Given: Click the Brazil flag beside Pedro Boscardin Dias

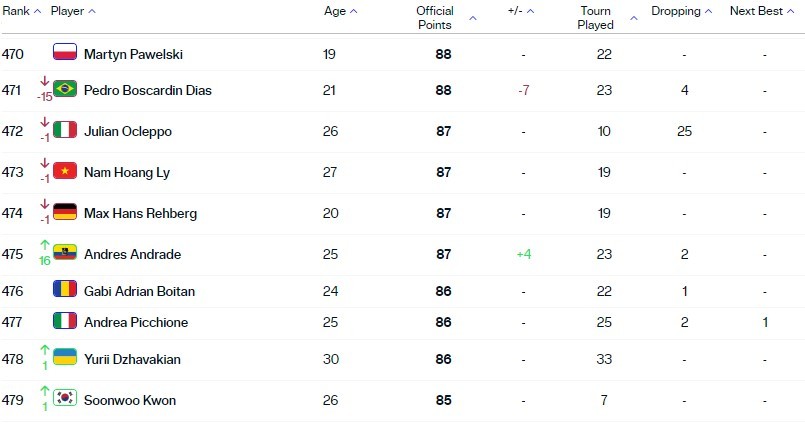Looking at the screenshot, I should click(x=65, y=88).
